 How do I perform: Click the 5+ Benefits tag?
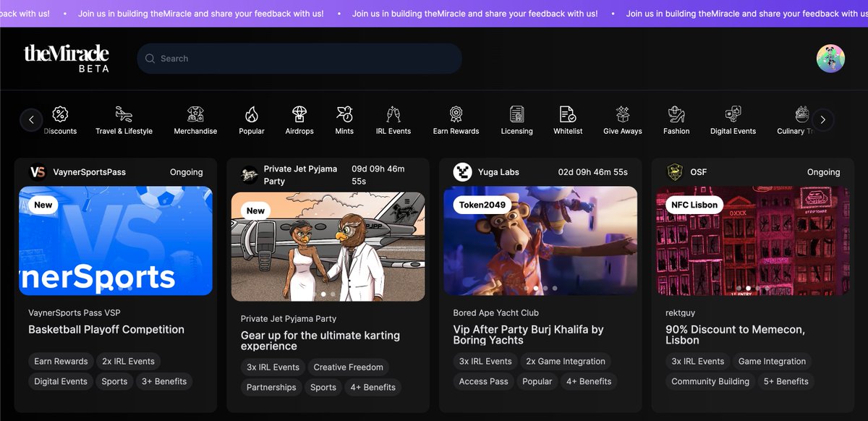click(787, 381)
